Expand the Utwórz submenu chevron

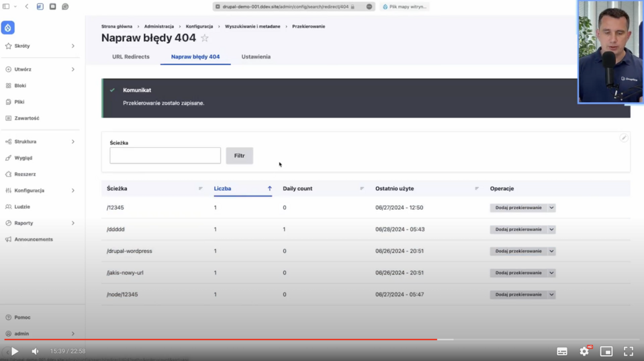point(73,69)
